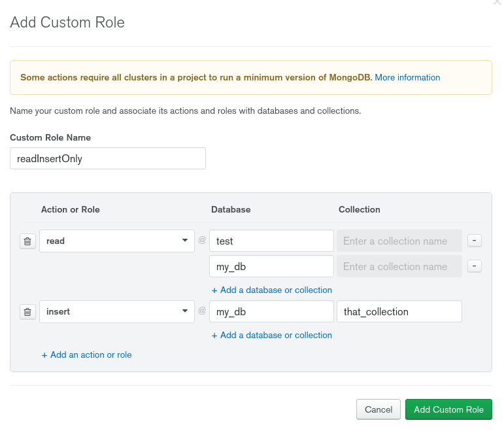
Task: Click the test database field
Action: 271,241
